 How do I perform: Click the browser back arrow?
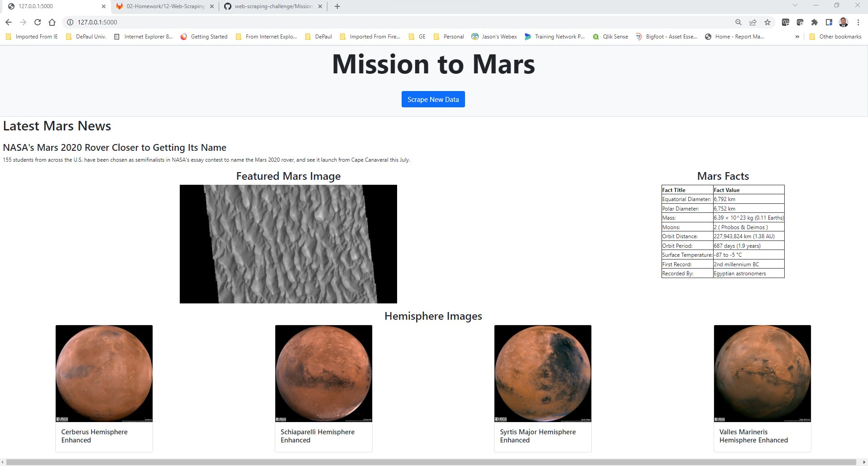[9, 22]
